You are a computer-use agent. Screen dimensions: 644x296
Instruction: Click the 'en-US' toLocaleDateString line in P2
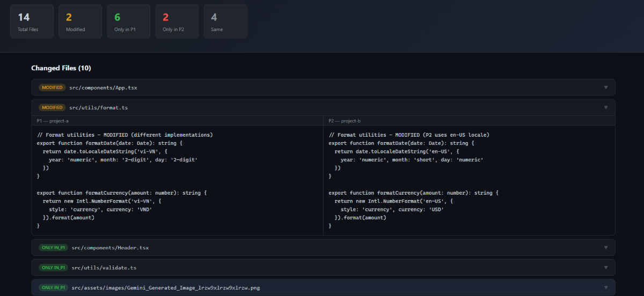[397, 151]
